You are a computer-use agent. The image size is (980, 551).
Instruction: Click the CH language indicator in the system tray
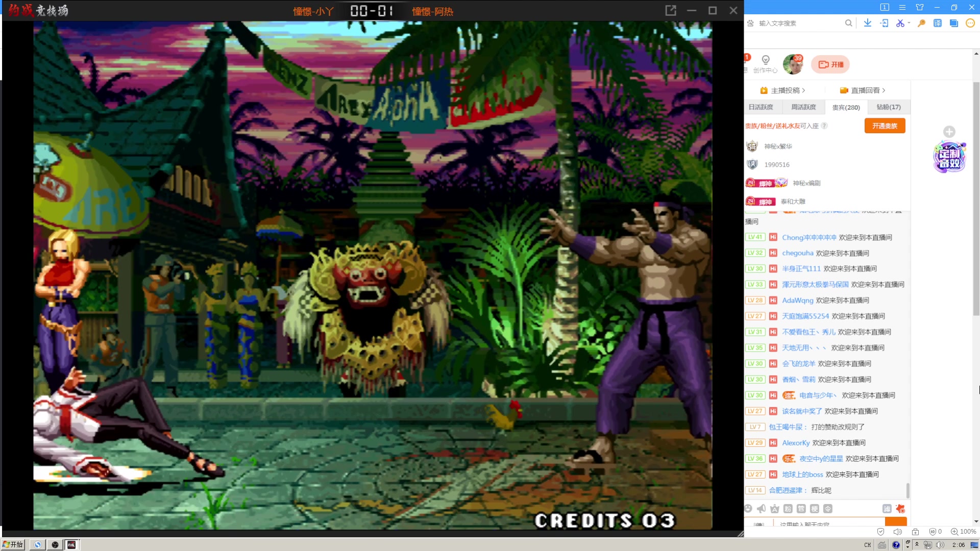click(868, 545)
